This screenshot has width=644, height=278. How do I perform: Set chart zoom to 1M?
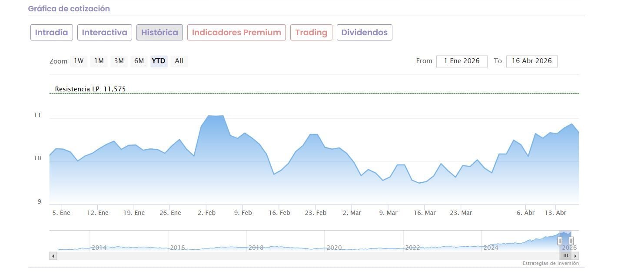tap(99, 61)
